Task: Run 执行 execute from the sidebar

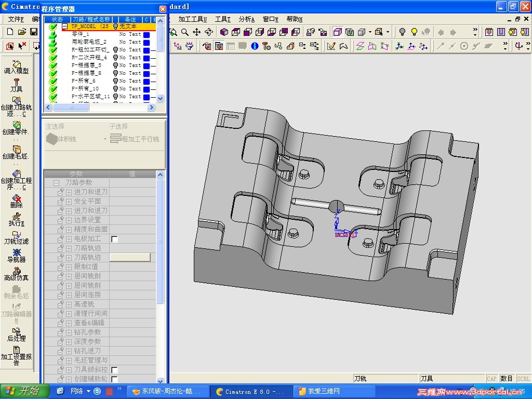Action: tap(16, 220)
